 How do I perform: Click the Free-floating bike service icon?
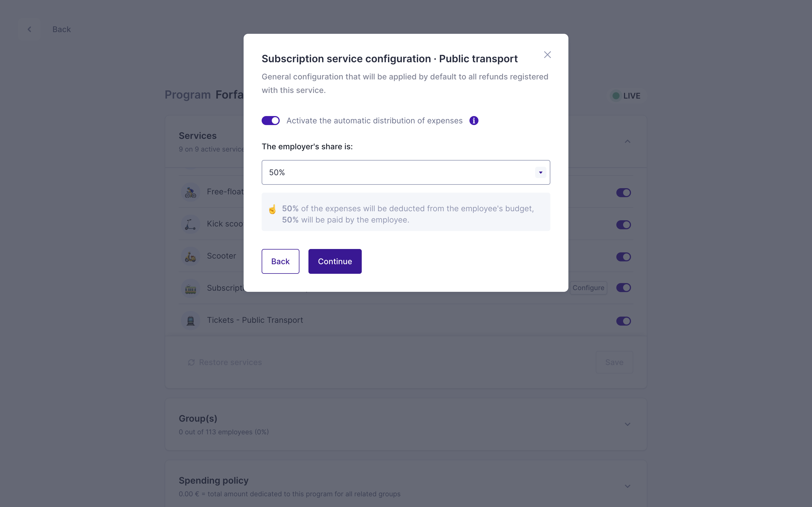coord(191,192)
